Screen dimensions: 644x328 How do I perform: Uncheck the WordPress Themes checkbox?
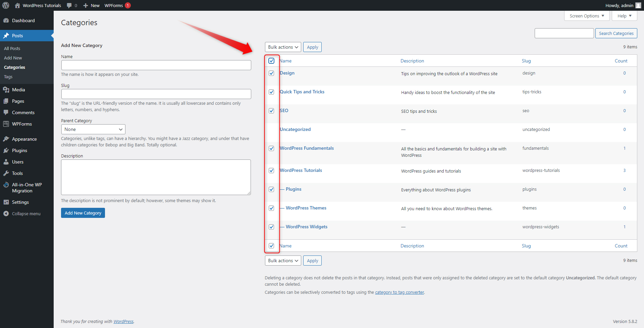click(271, 208)
